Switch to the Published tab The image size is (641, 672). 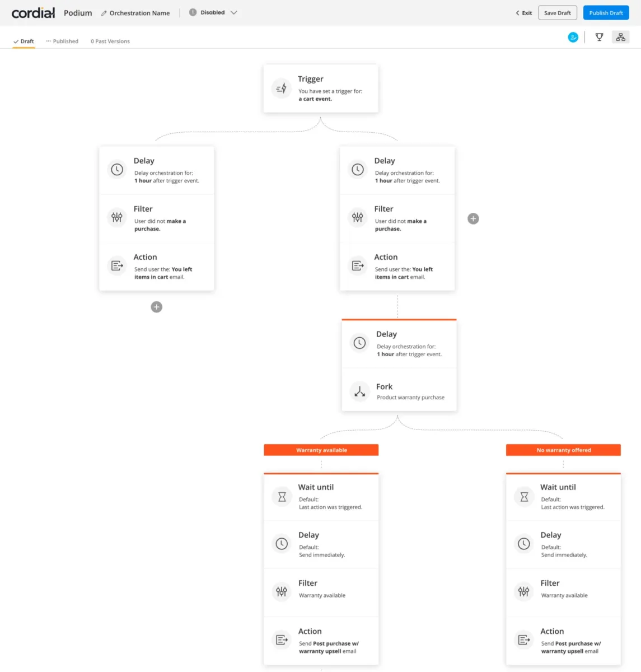pos(62,41)
